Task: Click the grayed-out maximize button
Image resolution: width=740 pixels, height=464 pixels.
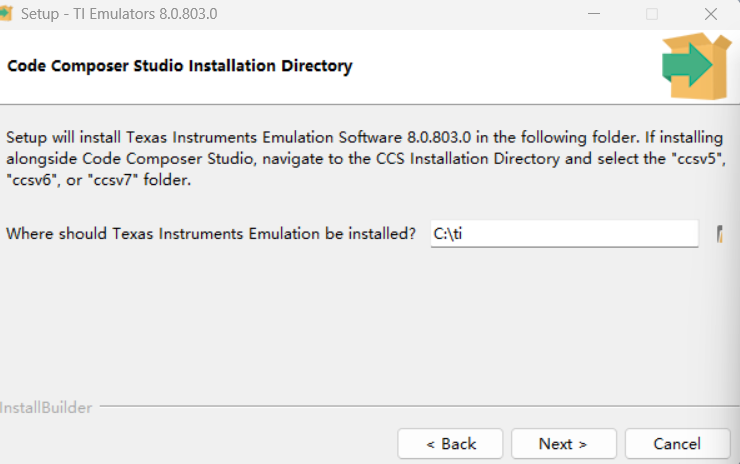Action: click(x=652, y=14)
